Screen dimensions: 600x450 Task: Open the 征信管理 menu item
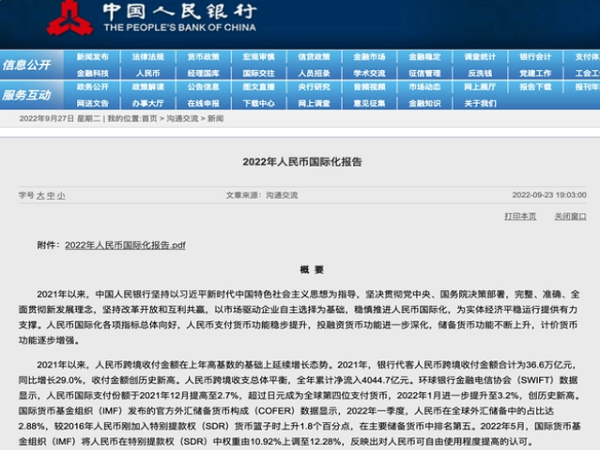point(425,73)
